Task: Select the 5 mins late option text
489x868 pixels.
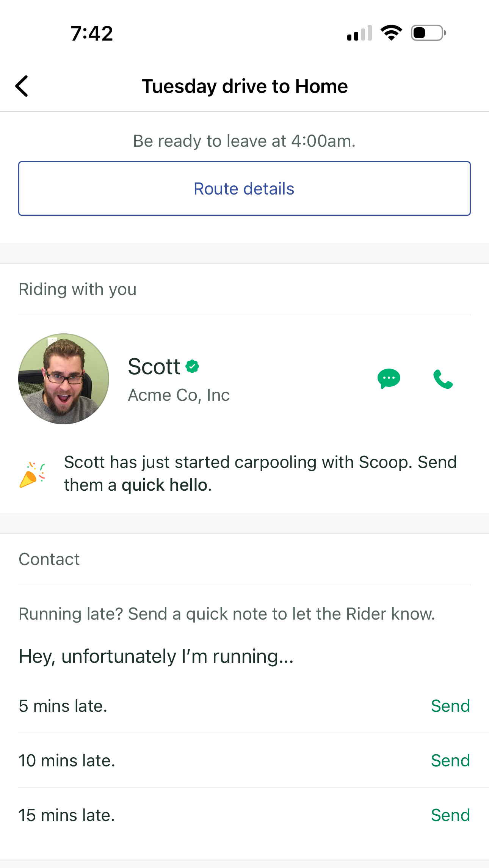Action: [63, 706]
